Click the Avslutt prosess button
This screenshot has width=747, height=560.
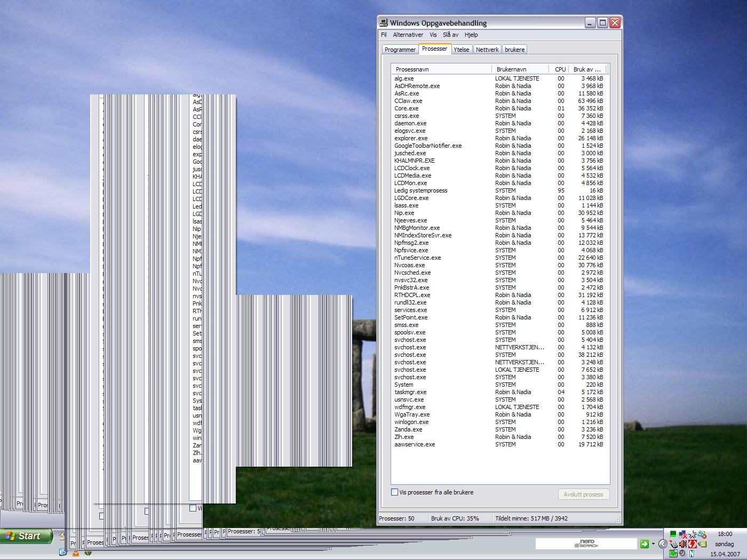[x=584, y=494]
